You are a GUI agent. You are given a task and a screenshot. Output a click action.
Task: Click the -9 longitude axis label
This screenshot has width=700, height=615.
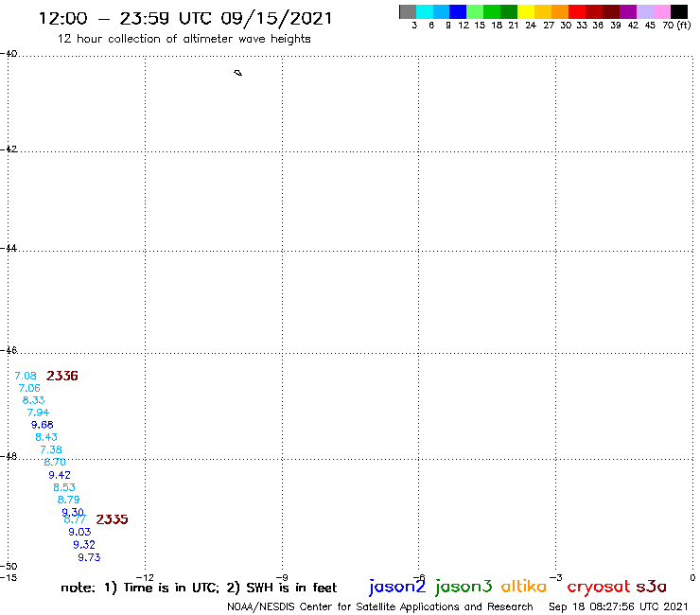[282, 577]
